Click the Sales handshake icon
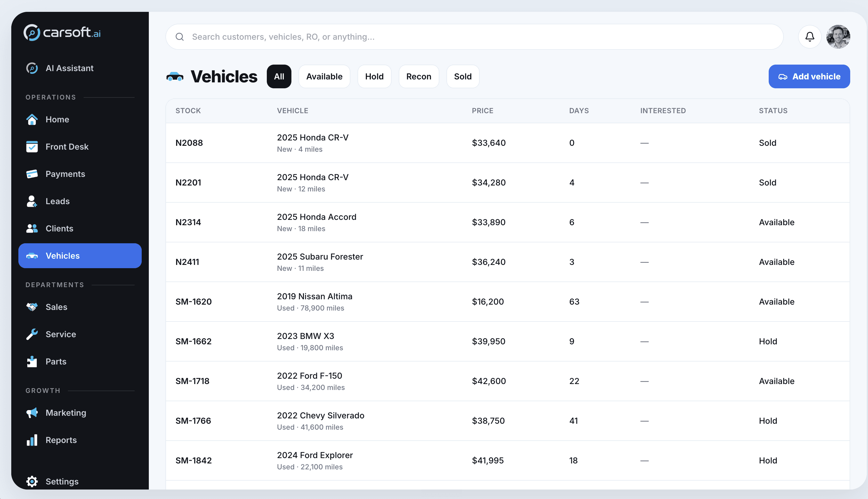The width and height of the screenshot is (868, 499). 32,307
